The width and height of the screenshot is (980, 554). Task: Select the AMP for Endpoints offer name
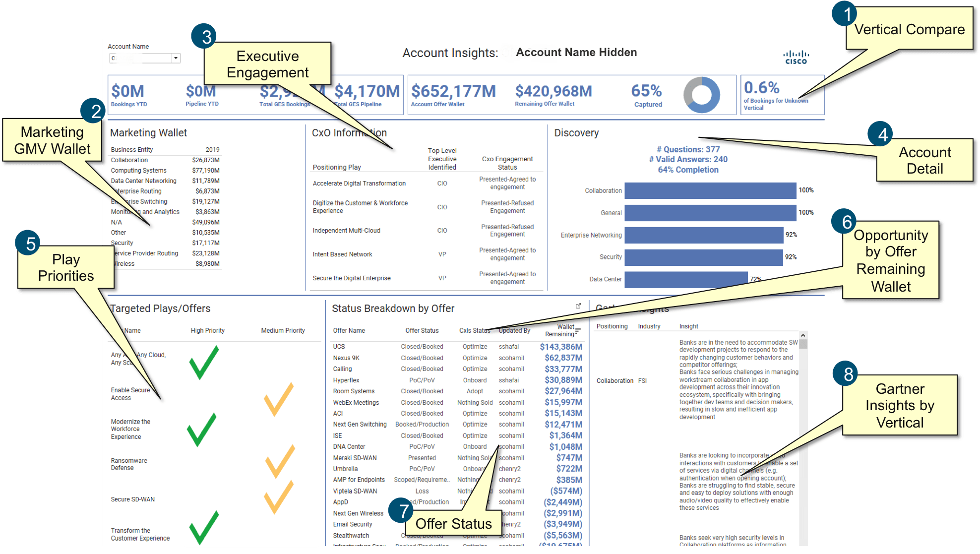tap(359, 480)
